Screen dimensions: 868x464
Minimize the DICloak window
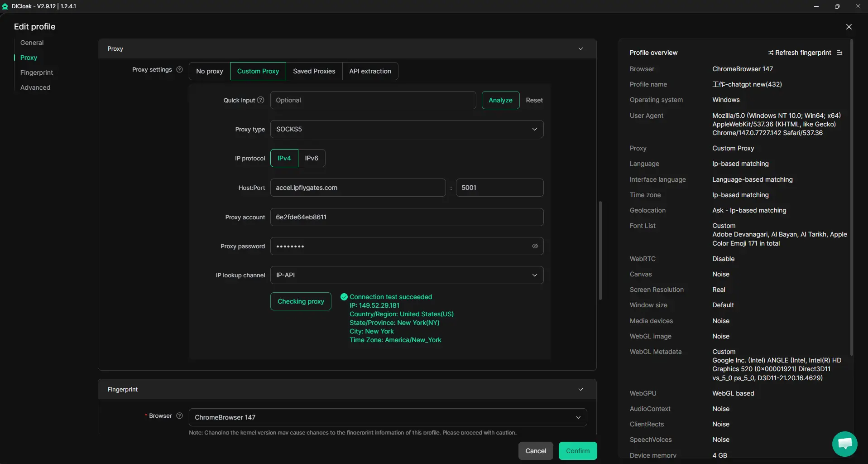816,6
